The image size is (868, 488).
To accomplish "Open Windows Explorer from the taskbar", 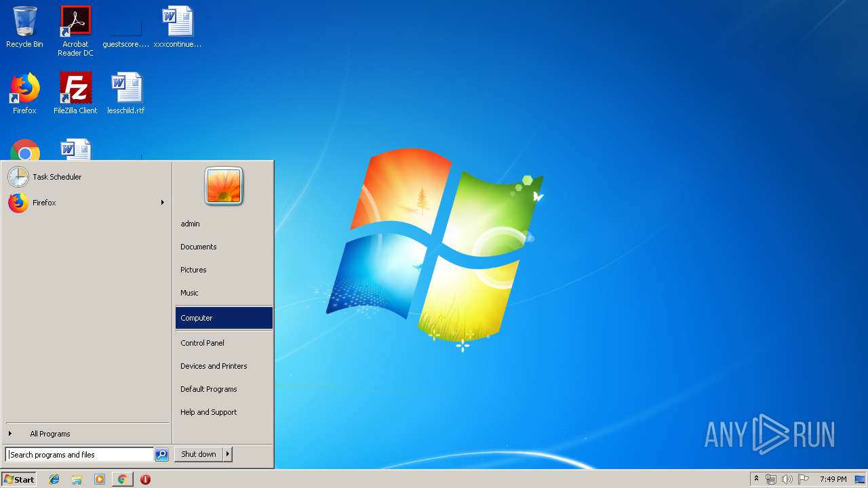I will coord(77,479).
